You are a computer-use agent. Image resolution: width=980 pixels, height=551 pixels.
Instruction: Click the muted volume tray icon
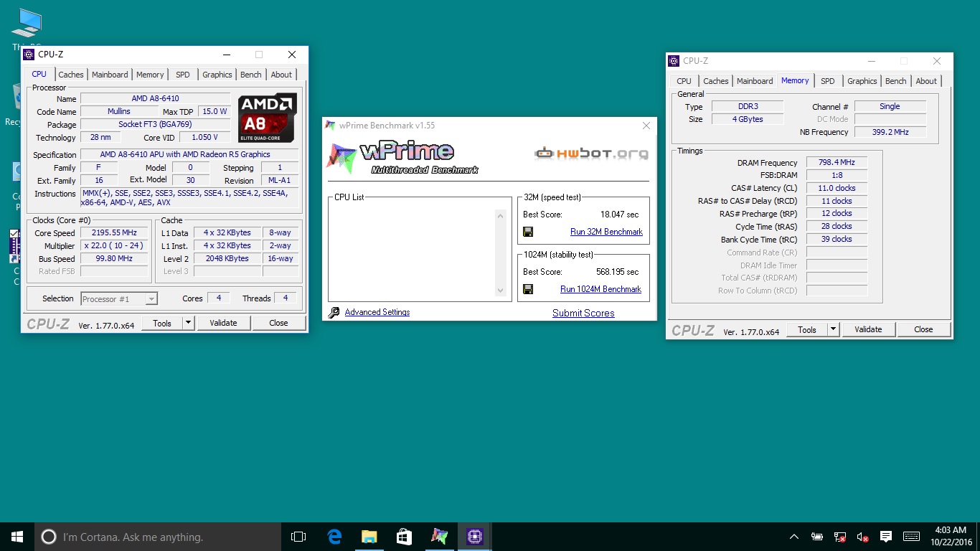[863, 537]
